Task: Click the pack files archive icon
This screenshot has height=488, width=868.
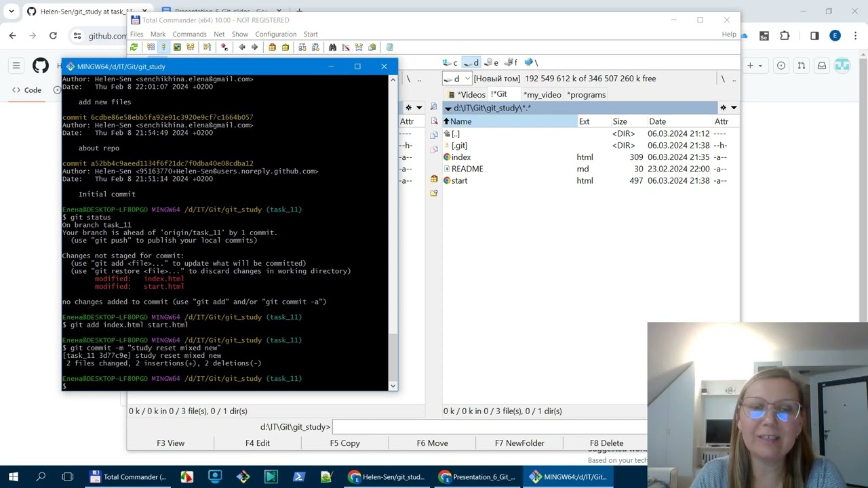Action: pyautogui.click(x=272, y=47)
